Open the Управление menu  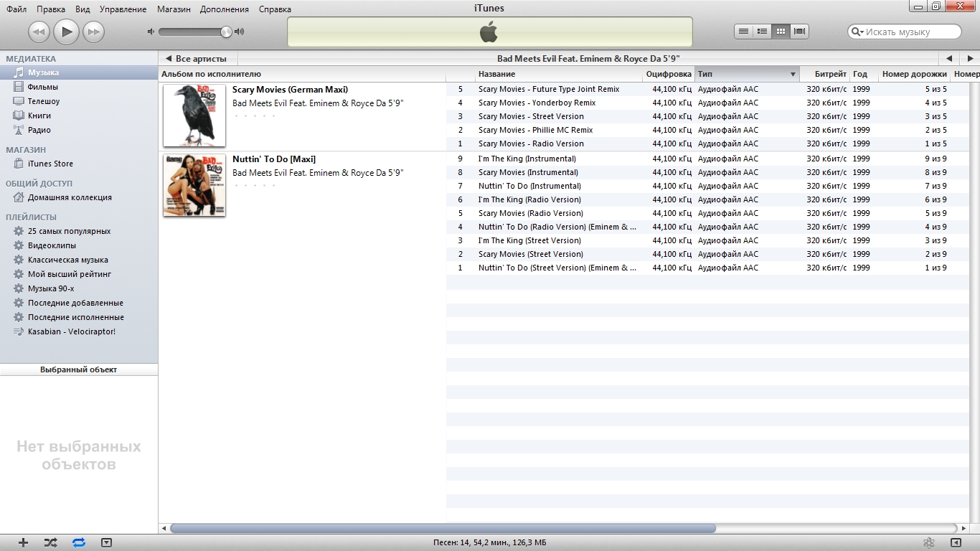click(123, 9)
